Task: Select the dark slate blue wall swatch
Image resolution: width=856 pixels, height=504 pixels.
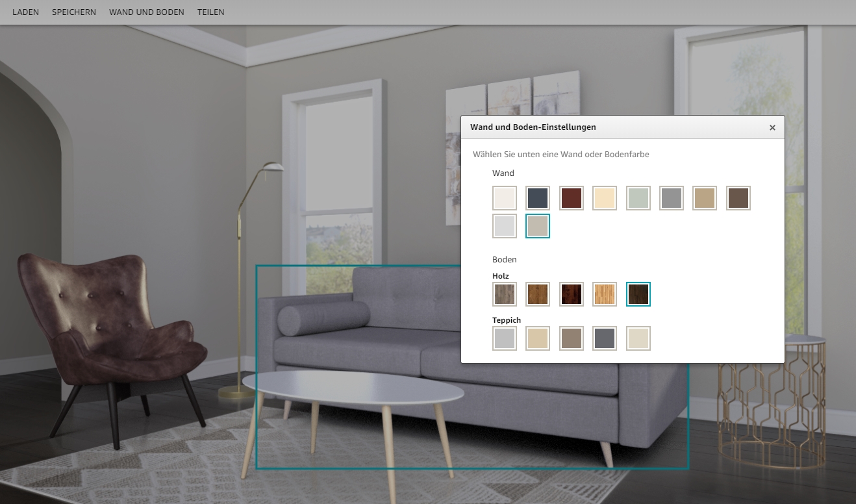Action: coord(538,198)
